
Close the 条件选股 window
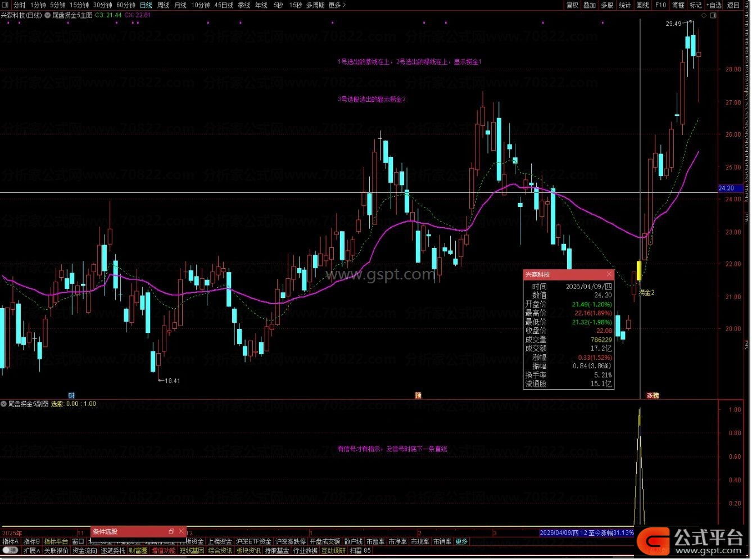tap(181, 531)
